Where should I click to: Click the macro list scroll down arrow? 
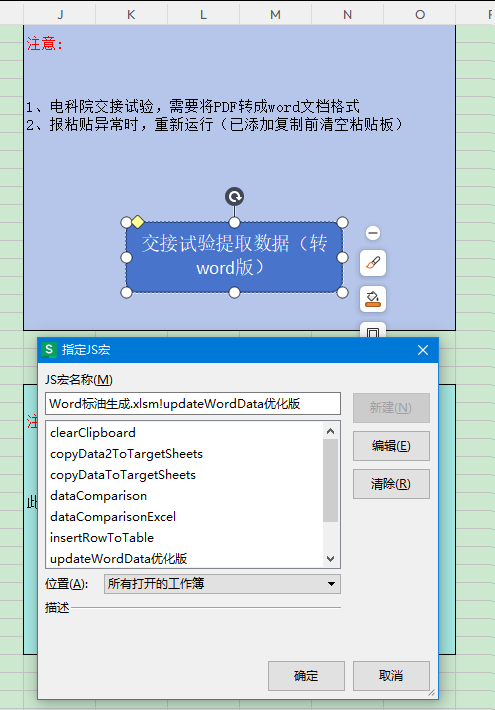[x=331, y=559]
